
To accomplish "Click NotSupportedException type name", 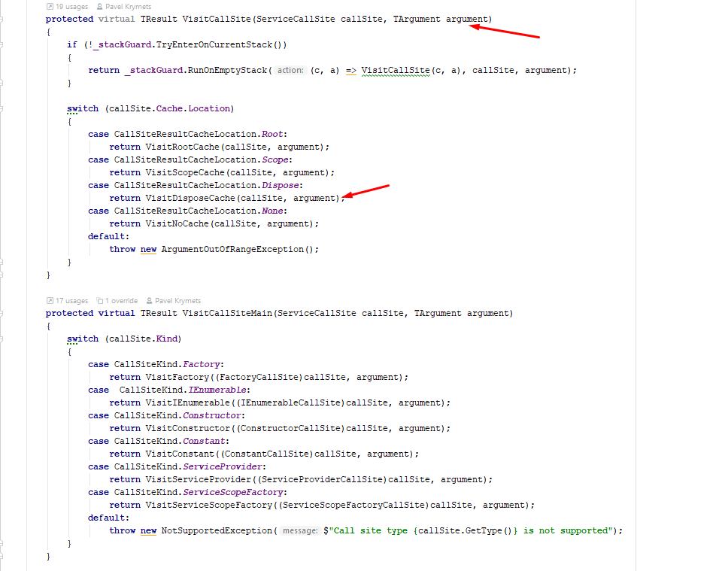I will click(217, 530).
